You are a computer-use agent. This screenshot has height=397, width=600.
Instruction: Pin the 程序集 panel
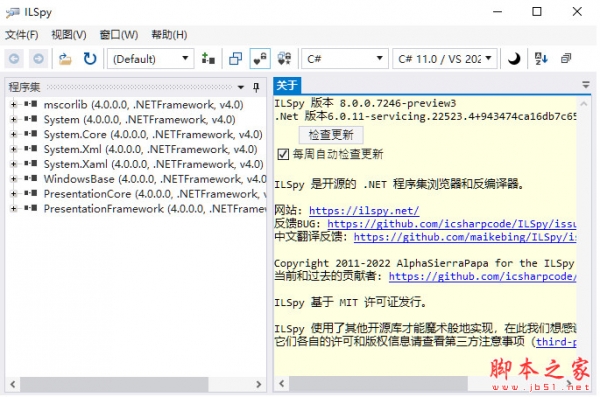click(256, 87)
